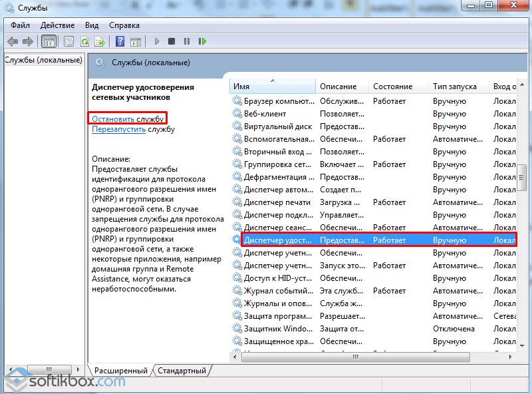The image size is (532, 394).
Task: Click the Запуск это... description cell
Action: (x=342, y=266)
